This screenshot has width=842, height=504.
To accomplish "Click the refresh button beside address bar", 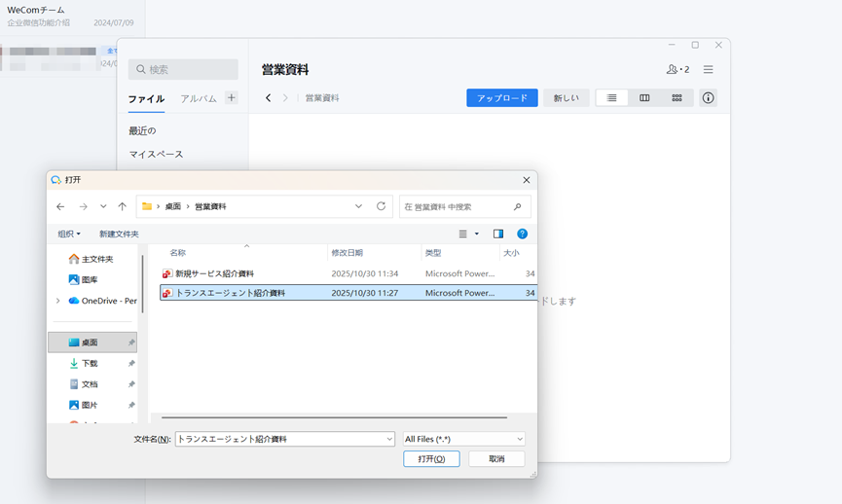I will pyautogui.click(x=382, y=206).
